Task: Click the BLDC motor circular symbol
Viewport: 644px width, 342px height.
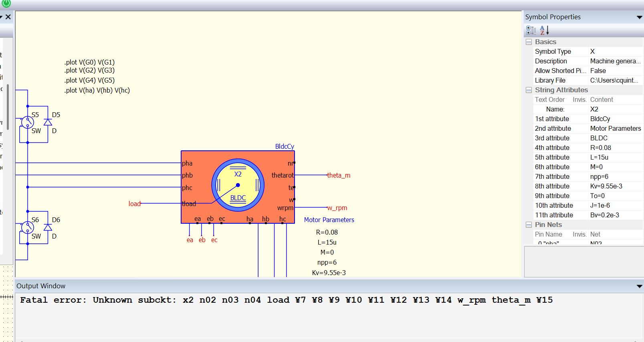Action: pyautogui.click(x=238, y=185)
